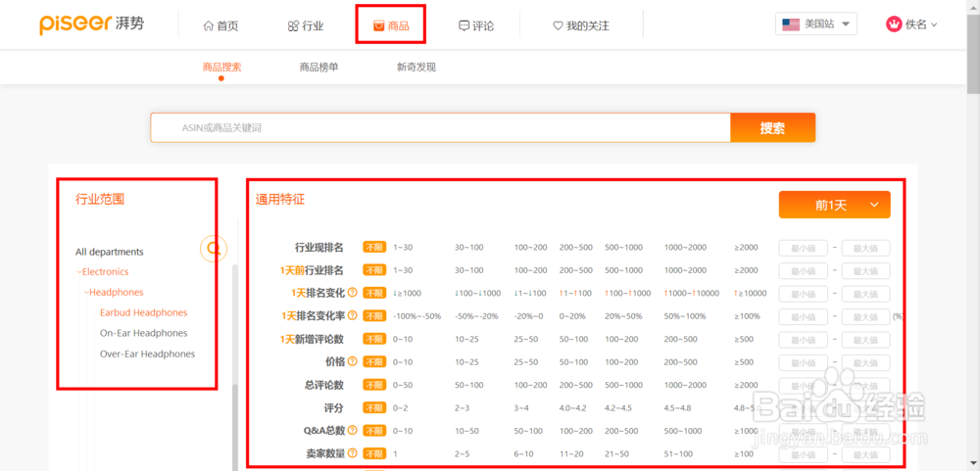
Task: Select 不限 for 1天前行业排名
Action: [x=374, y=270]
